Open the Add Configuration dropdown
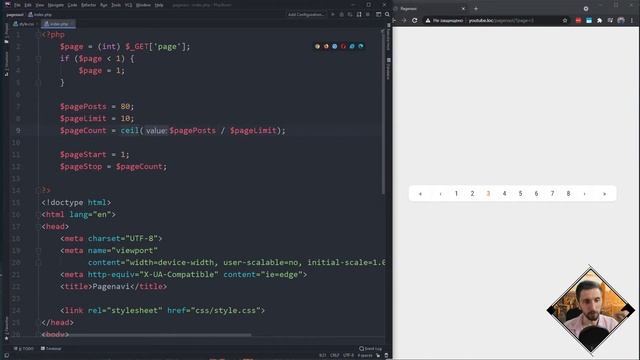 tap(306, 15)
